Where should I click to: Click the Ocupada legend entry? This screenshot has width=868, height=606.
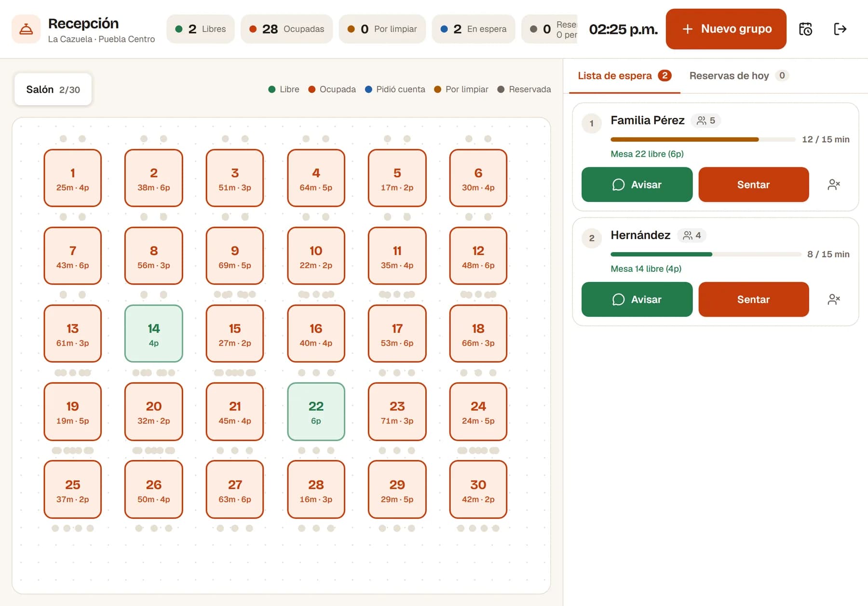[x=332, y=89]
